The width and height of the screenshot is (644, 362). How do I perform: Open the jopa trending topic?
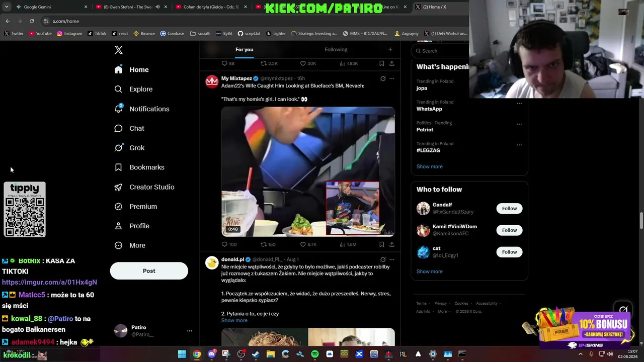[x=422, y=88]
